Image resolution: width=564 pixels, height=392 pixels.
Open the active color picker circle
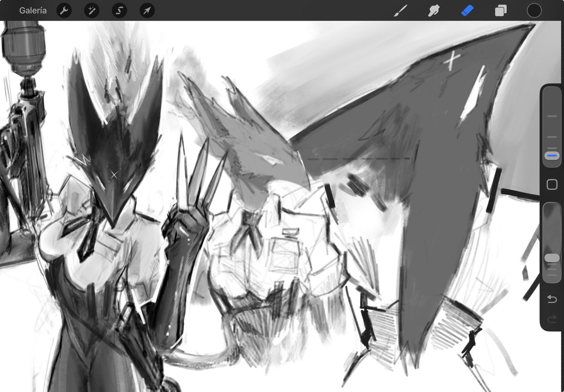point(534,10)
